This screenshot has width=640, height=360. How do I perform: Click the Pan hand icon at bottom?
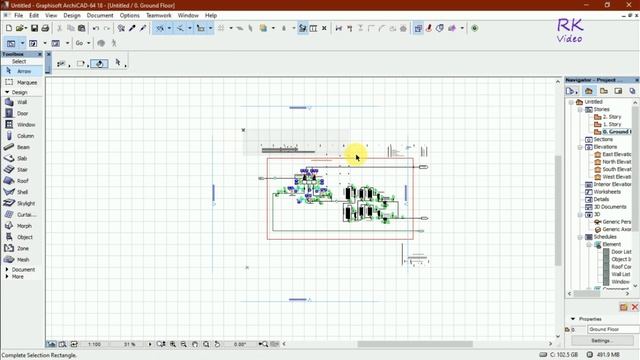pos(195,344)
